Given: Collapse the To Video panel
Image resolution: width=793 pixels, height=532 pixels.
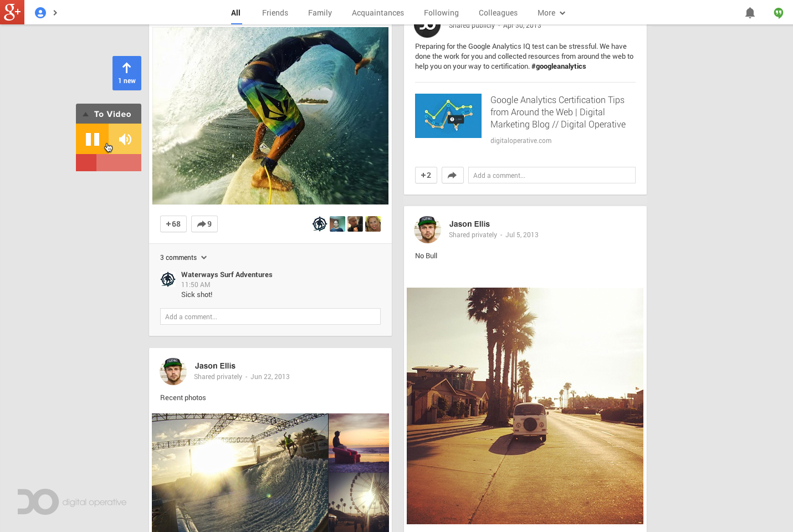Looking at the screenshot, I should [109, 114].
